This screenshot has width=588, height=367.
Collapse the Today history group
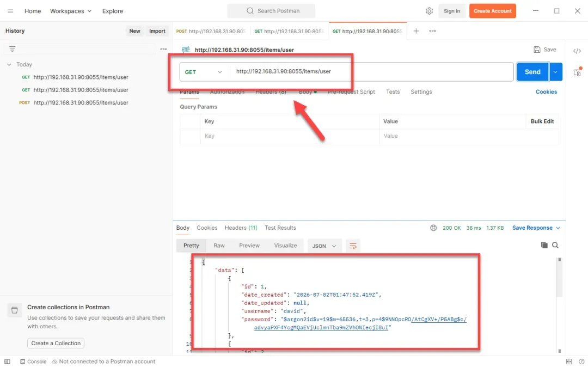pos(9,64)
